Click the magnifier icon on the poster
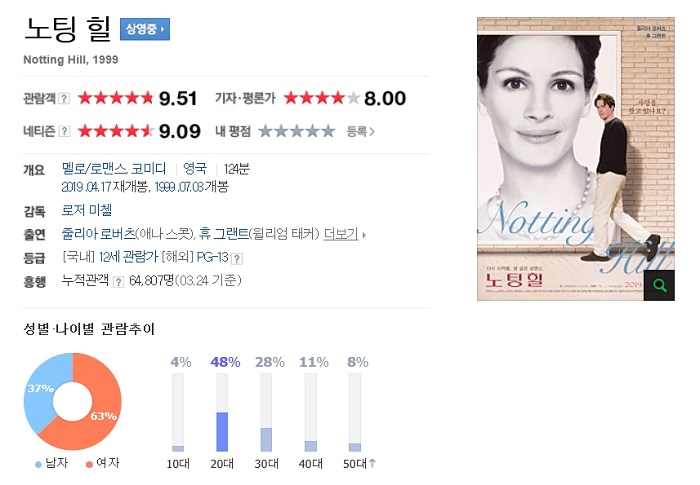The height and width of the screenshot is (485, 700). tap(659, 285)
